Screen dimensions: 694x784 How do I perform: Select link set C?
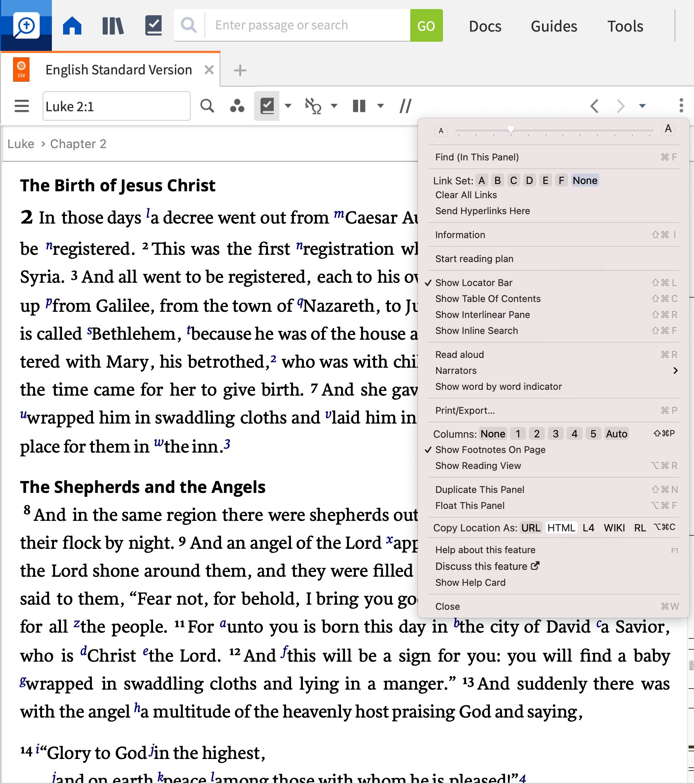513,180
